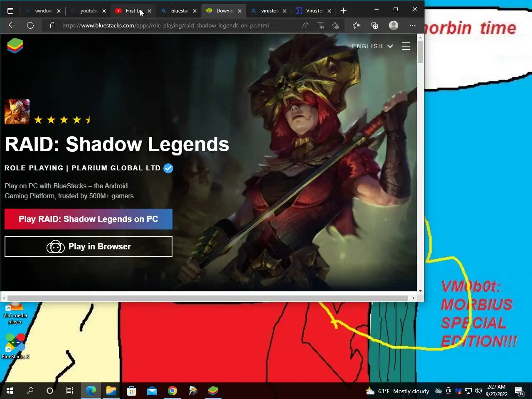Click Microsoft Edge in the taskbar
The height and width of the screenshot is (399, 532).
coord(91,391)
